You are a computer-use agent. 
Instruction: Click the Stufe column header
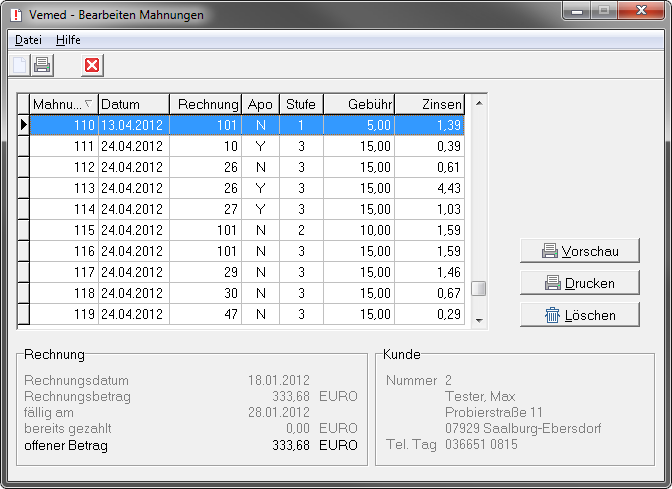coord(301,104)
